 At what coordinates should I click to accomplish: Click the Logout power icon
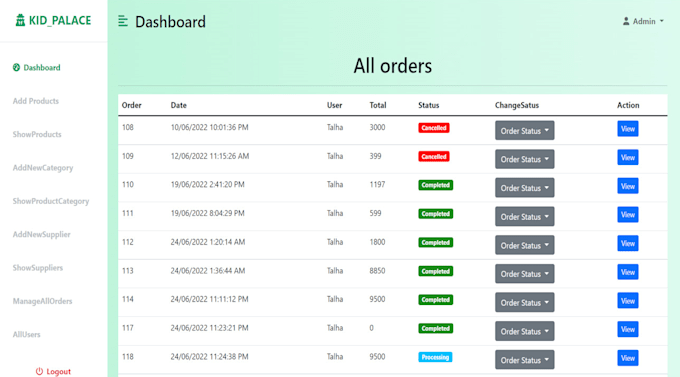pyautogui.click(x=39, y=371)
